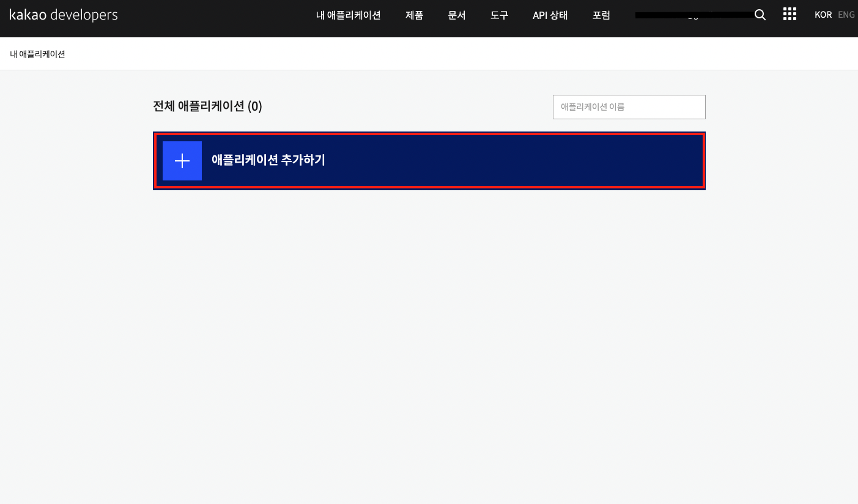Click the 전체 애플리케이션 (0) heading
Screen dimensions: 858x504
(207, 106)
